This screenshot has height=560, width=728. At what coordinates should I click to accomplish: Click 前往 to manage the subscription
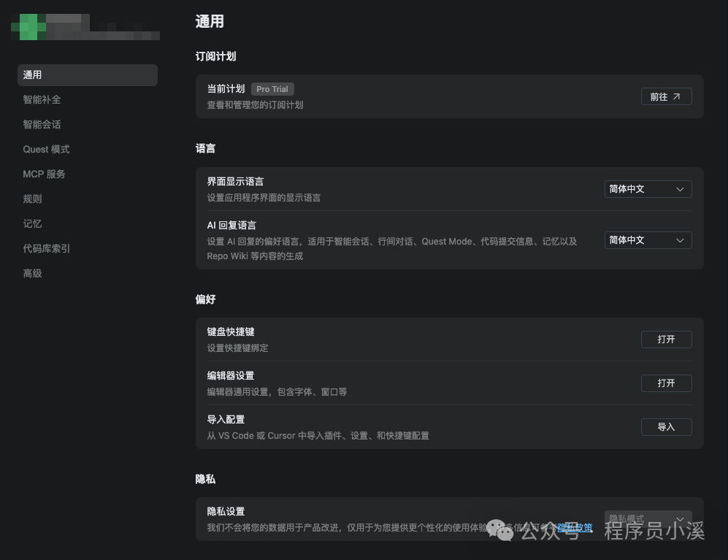[x=665, y=96]
